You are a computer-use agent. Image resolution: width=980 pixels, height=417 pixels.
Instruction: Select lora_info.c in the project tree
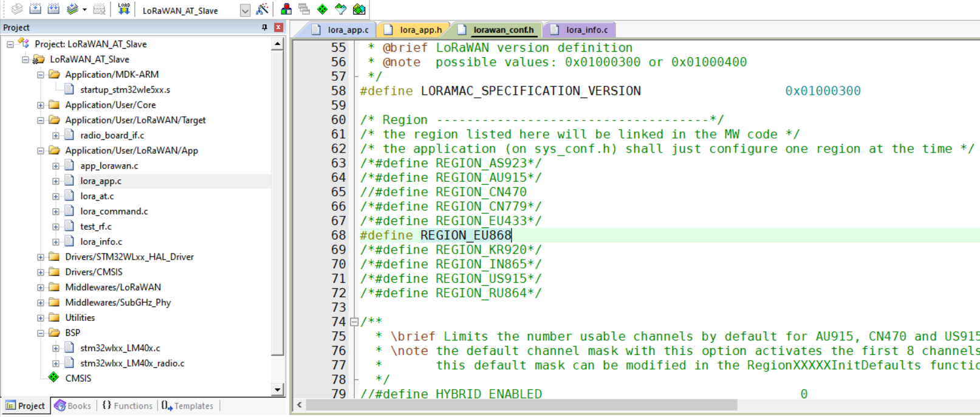pyautogui.click(x=101, y=241)
